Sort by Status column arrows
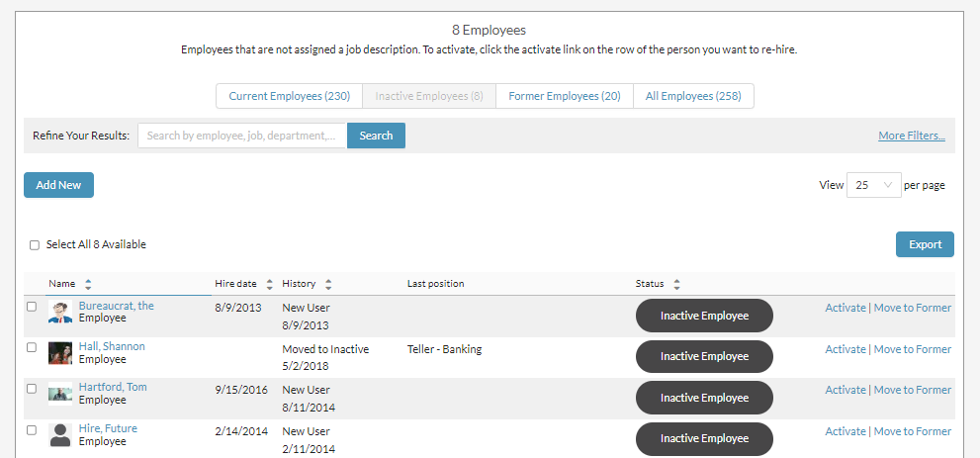The height and width of the screenshot is (458, 980). (676, 284)
